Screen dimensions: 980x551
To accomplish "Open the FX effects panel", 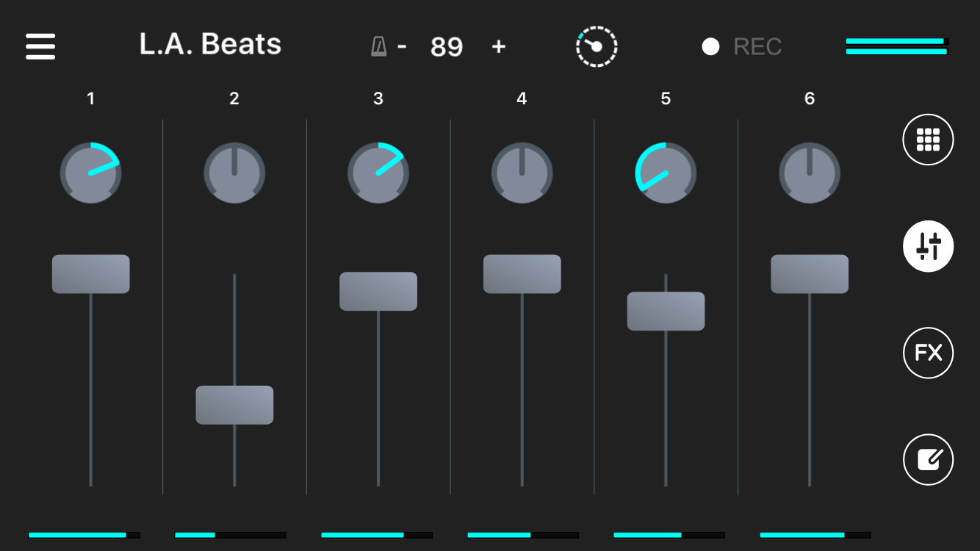I will pyautogui.click(x=928, y=353).
